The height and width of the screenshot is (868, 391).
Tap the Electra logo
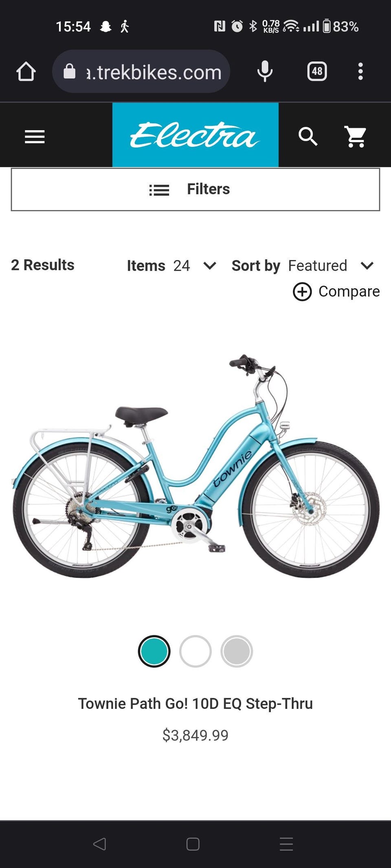coord(195,135)
